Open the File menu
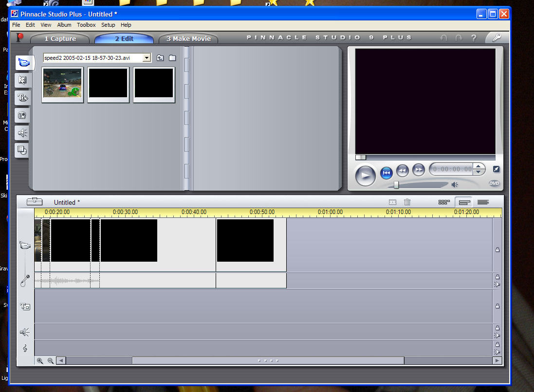The image size is (534, 392). 16,25
